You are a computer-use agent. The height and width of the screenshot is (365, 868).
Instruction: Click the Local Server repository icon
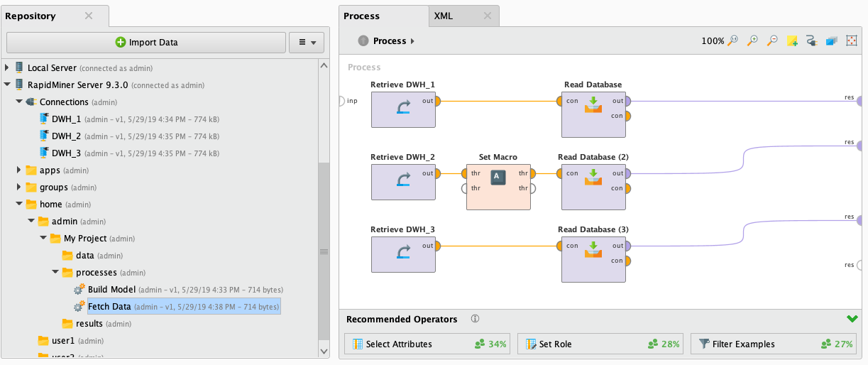point(20,67)
